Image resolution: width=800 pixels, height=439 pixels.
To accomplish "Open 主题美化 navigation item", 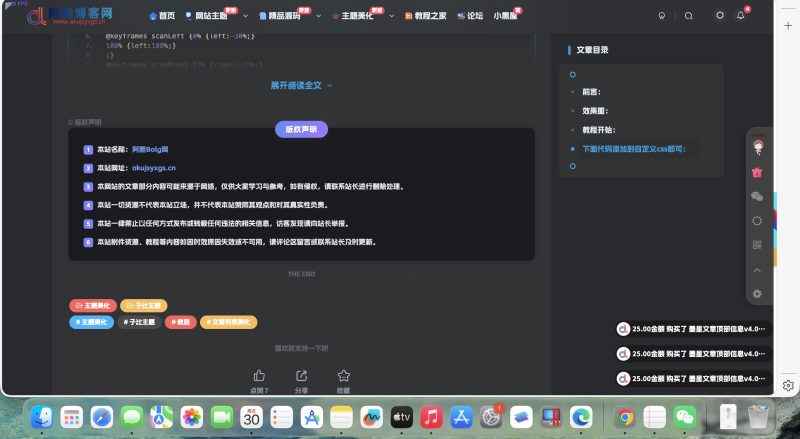I will (x=353, y=16).
